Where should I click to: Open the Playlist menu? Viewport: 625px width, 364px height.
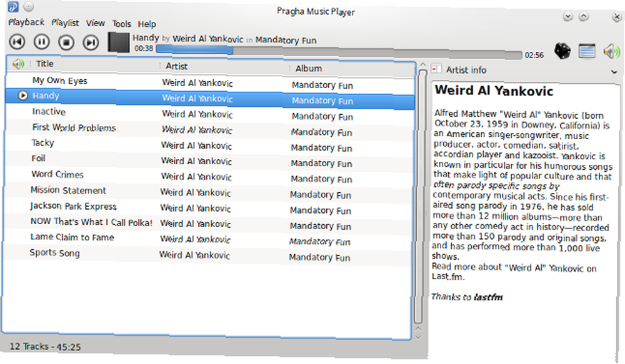tap(65, 23)
